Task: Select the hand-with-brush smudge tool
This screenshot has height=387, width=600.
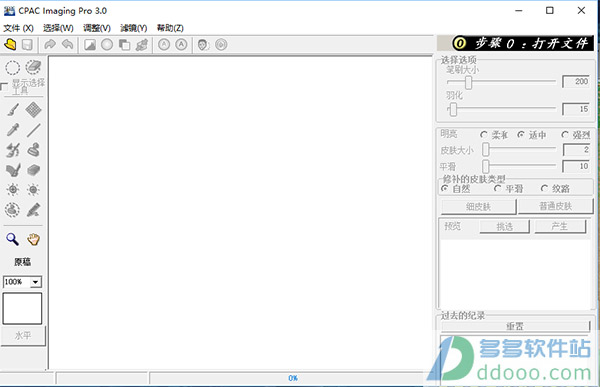Action: coord(13,170)
